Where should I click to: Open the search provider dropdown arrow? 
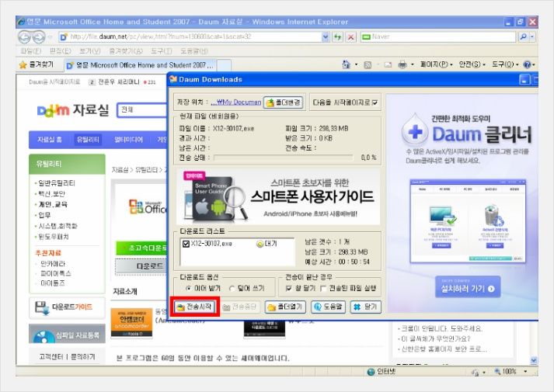(x=532, y=36)
